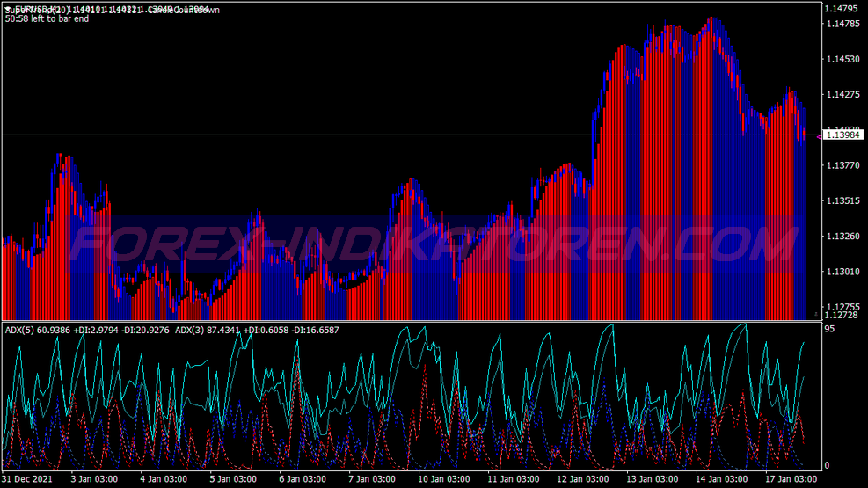This screenshot has width=868, height=488.
Task: Click the magenta arrow at current price
Action: tap(818, 136)
